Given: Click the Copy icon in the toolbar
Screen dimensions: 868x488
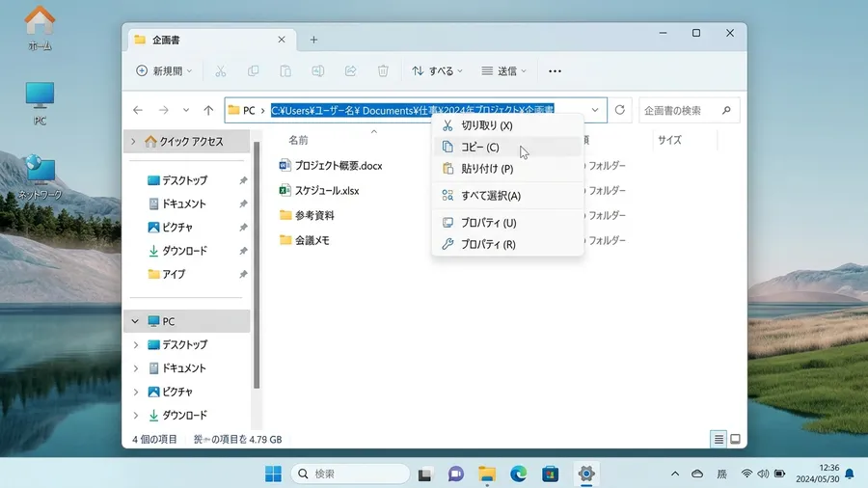Looking at the screenshot, I should click(253, 70).
